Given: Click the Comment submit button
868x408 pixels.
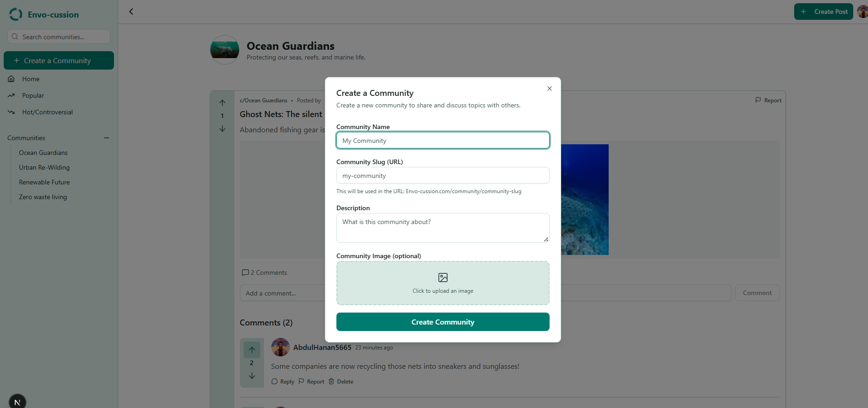Looking at the screenshot, I should tap(757, 293).
